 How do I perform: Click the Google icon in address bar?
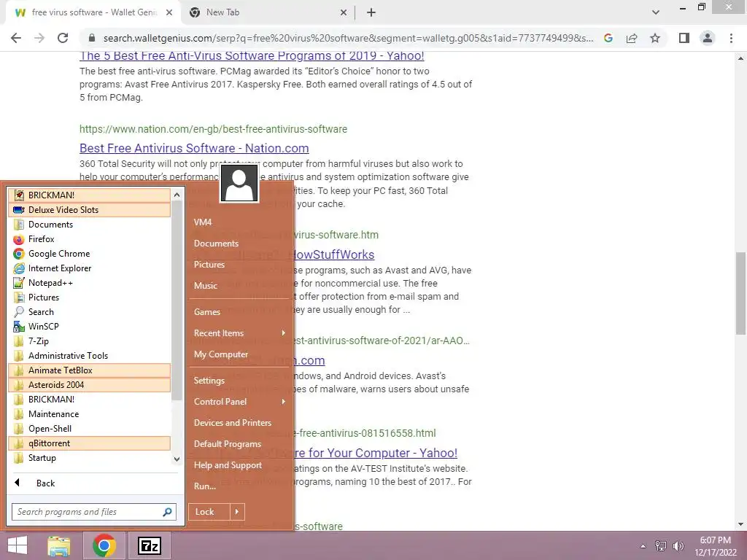(608, 38)
